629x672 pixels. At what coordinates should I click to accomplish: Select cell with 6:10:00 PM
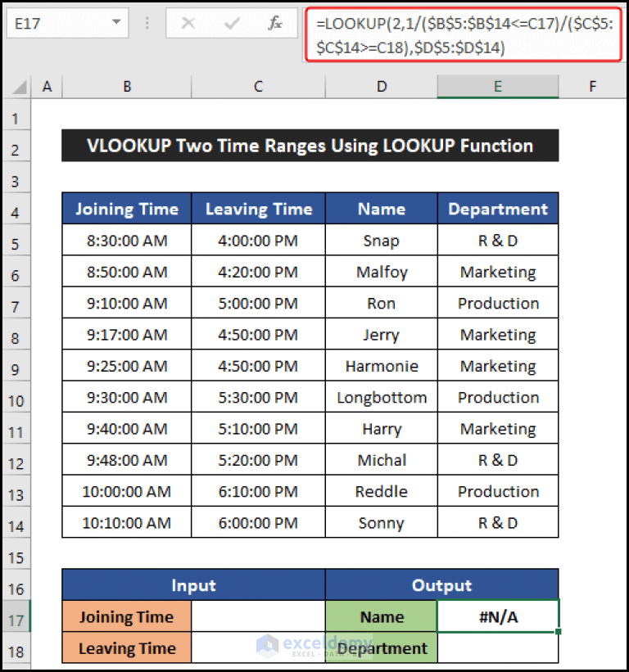click(x=258, y=491)
